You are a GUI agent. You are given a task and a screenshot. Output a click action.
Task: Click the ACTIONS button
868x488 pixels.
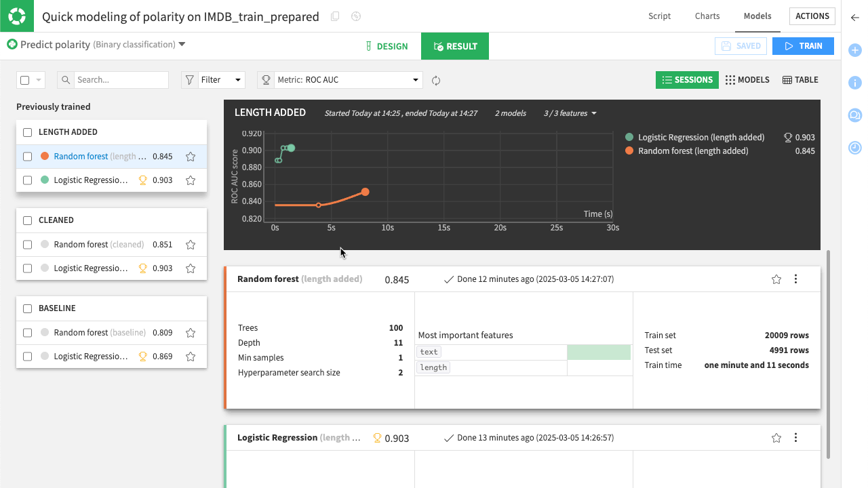click(812, 16)
